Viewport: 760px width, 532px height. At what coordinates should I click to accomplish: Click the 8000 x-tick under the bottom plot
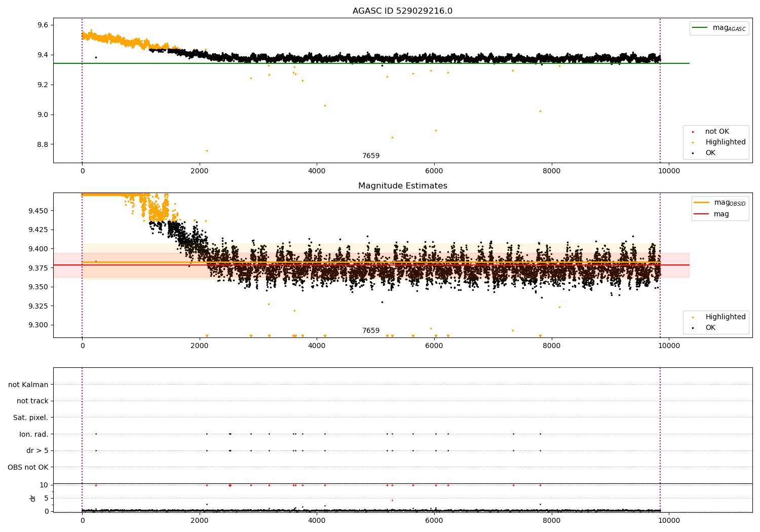(552, 521)
